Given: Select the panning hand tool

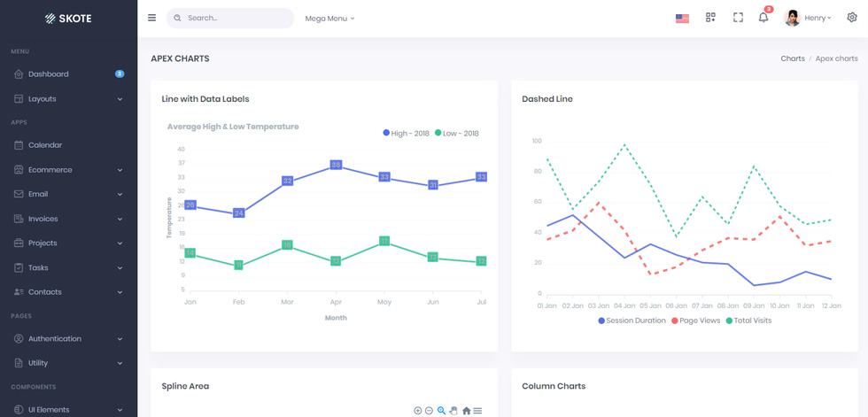Looking at the screenshot, I should (x=453, y=411).
